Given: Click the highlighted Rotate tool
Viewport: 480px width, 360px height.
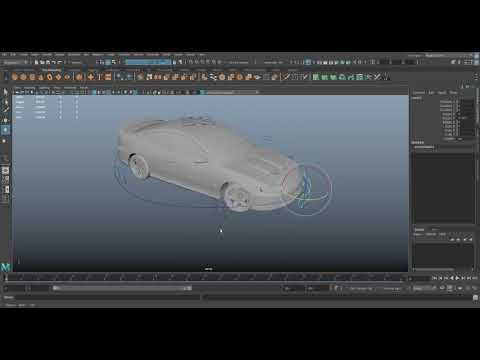Looking at the screenshot, I should tap(5, 130).
